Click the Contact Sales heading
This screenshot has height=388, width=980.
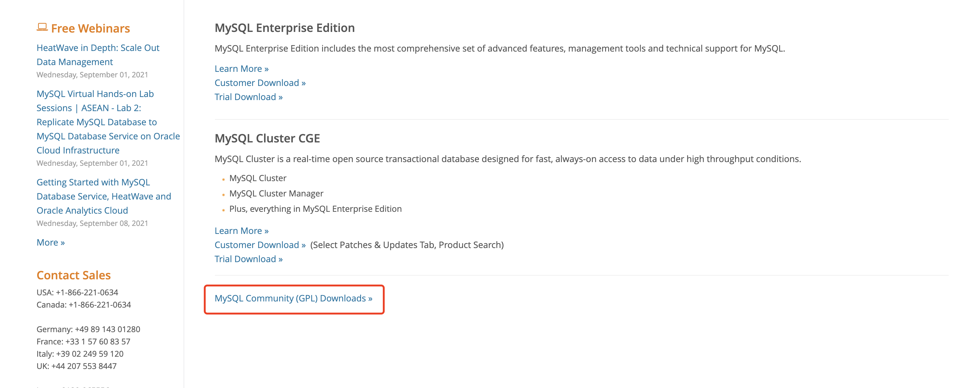73,275
